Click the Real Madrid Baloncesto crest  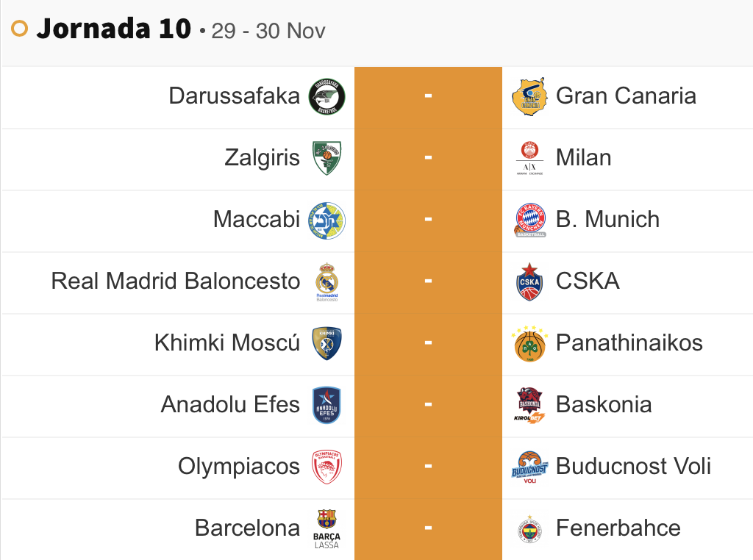click(326, 281)
